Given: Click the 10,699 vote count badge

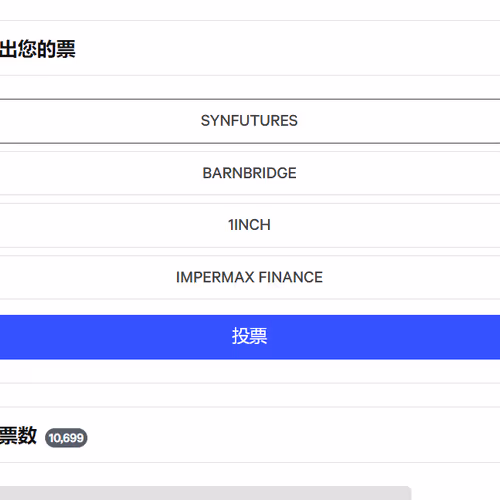Looking at the screenshot, I should [66, 438].
